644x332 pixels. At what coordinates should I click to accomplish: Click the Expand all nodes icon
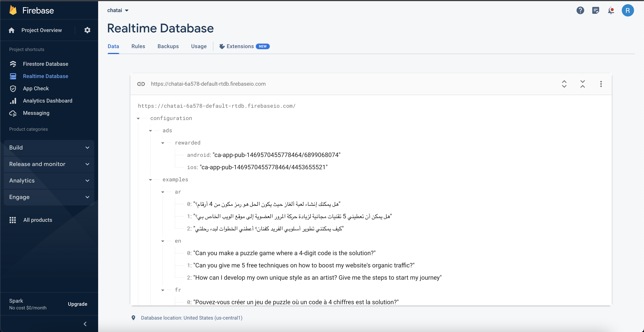point(564,84)
